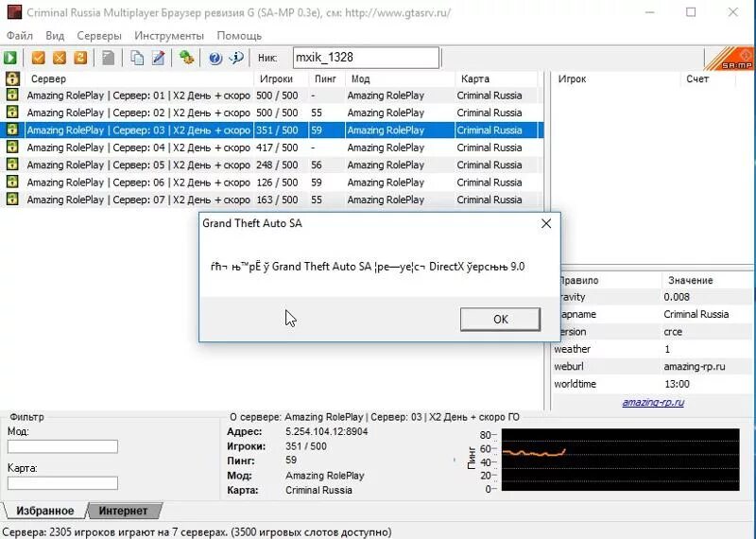This screenshot has width=756, height=539.
Task: Click the server address 5.254.104.12:8904
Action: [326, 431]
